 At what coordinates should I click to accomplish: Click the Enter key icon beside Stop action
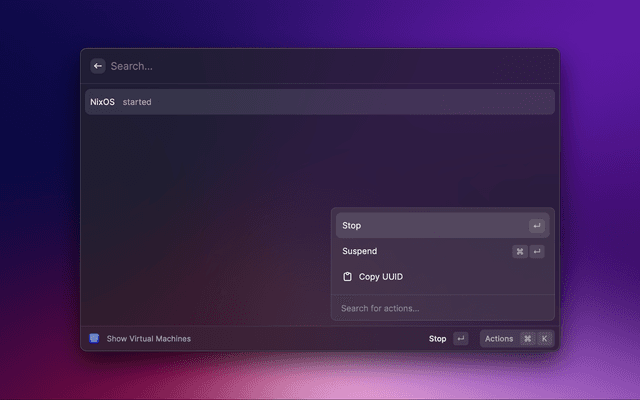[x=537, y=226]
